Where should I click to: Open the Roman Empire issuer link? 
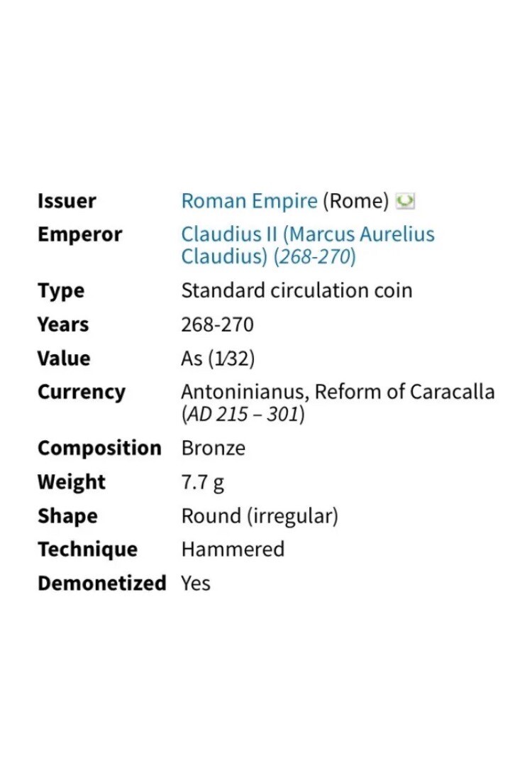[x=249, y=202]
